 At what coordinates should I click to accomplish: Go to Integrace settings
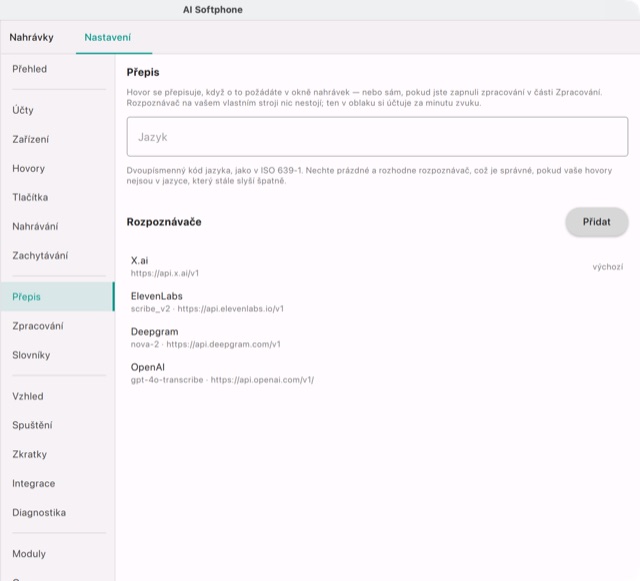pos(57,483)
